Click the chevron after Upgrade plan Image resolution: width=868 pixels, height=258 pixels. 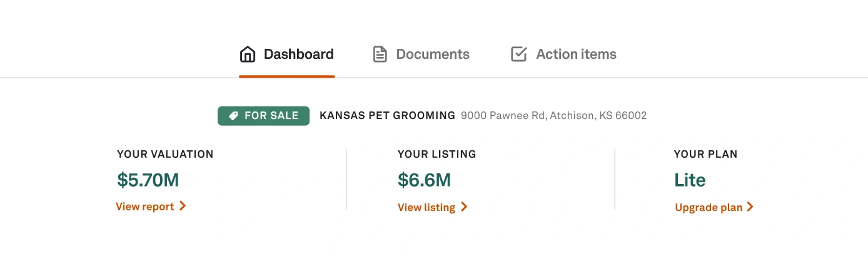[x=750, y=207]
